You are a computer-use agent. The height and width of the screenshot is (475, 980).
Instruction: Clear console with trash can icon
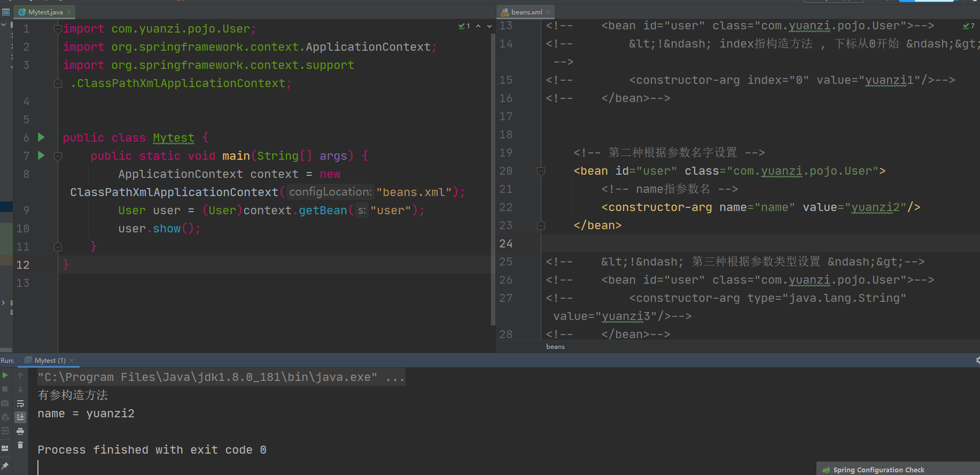pos(20,445)
